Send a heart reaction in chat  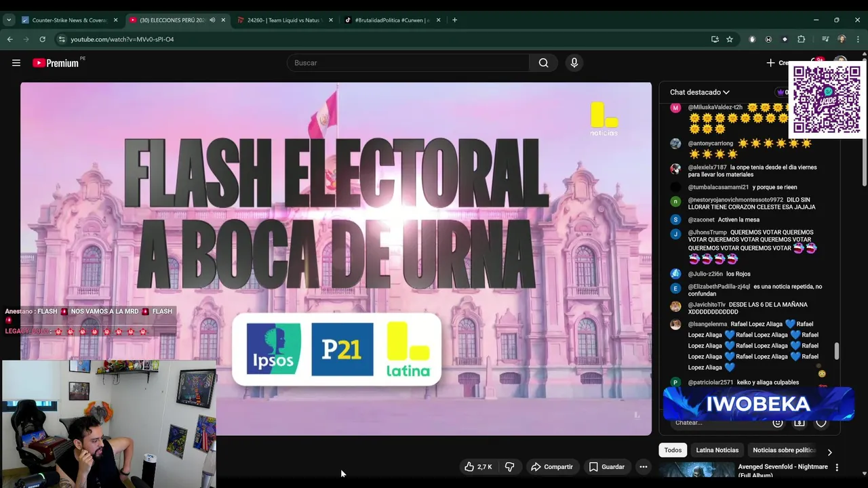[x=821, y=423]
